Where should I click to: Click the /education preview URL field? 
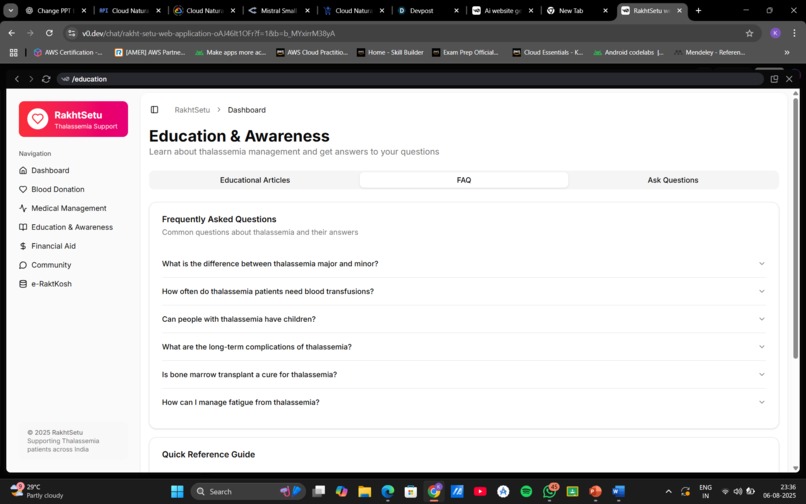click(x=411, y=79)
